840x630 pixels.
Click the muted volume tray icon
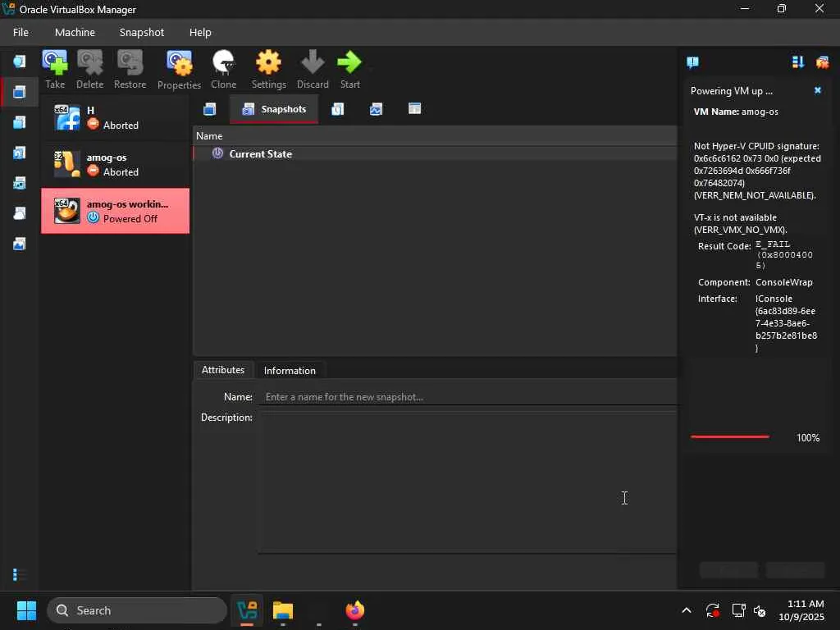coord(760,610)
